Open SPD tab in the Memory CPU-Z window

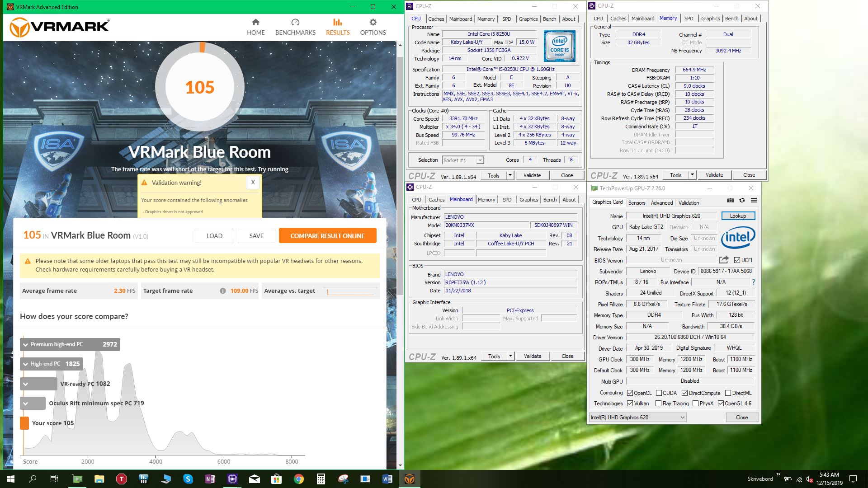(x=689, y=19)
